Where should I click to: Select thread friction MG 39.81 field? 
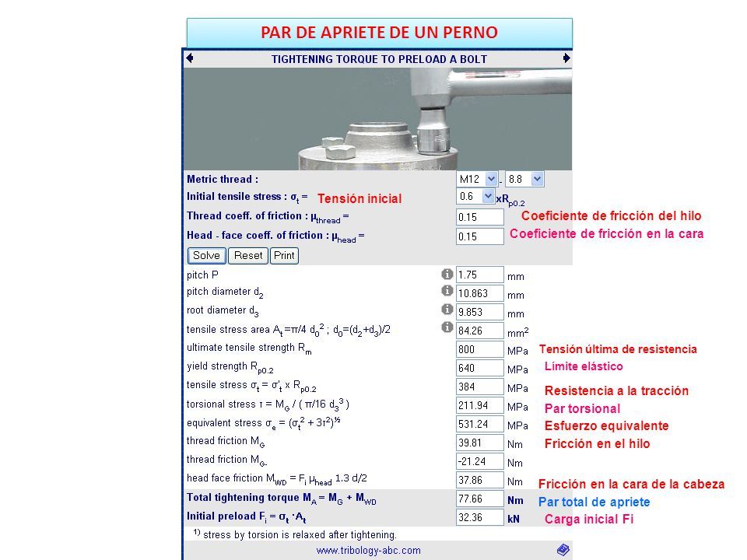480,443
